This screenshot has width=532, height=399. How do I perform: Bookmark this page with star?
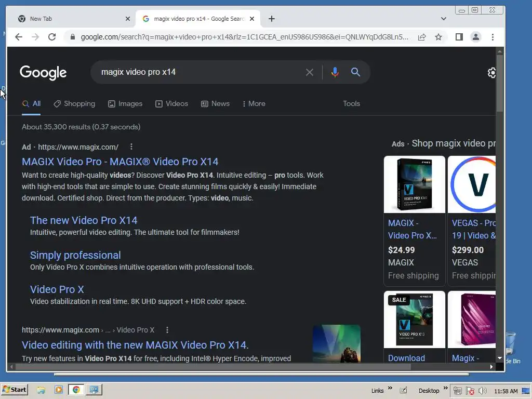pyautogui.click(x=438, y=37)
